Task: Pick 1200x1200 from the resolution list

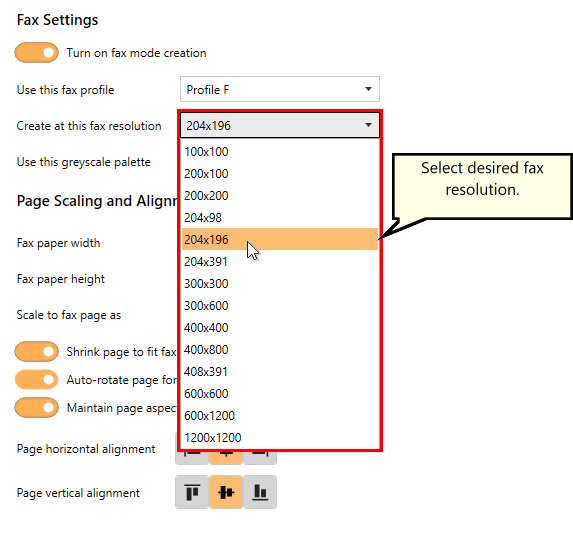Action: (x=280, y=437)
